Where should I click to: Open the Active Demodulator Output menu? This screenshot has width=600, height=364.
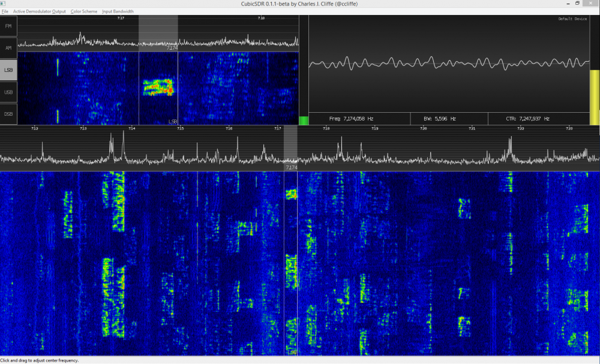tap(40, 11)
